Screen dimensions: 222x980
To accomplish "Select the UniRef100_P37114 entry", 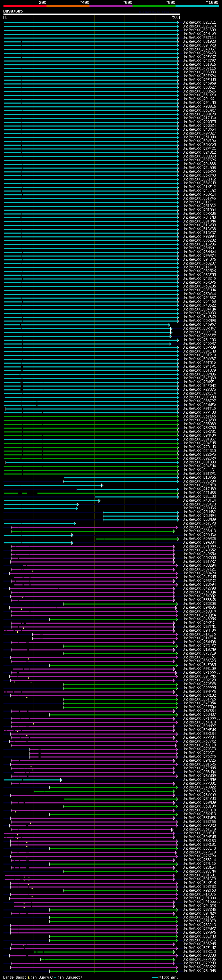I will click(199, 38).
